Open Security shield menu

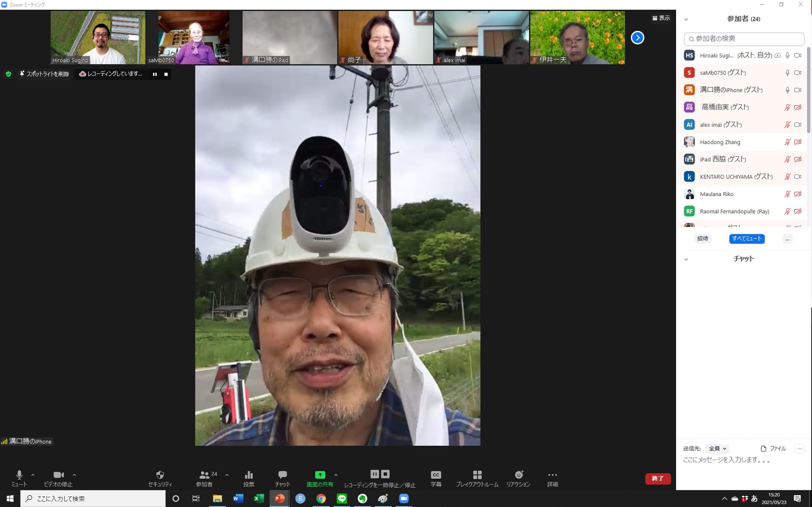click(x=160, y=478)
